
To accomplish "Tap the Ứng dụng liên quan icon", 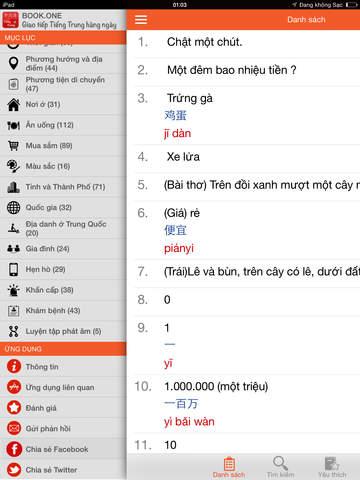I will (14, 387).
